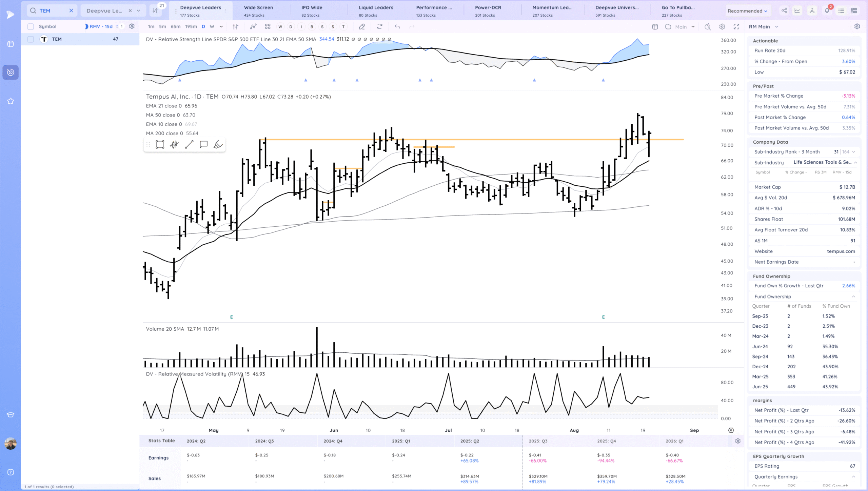Open the indicators icon in chart toolbar
868x491 pixels.
[x=253, y=26]
